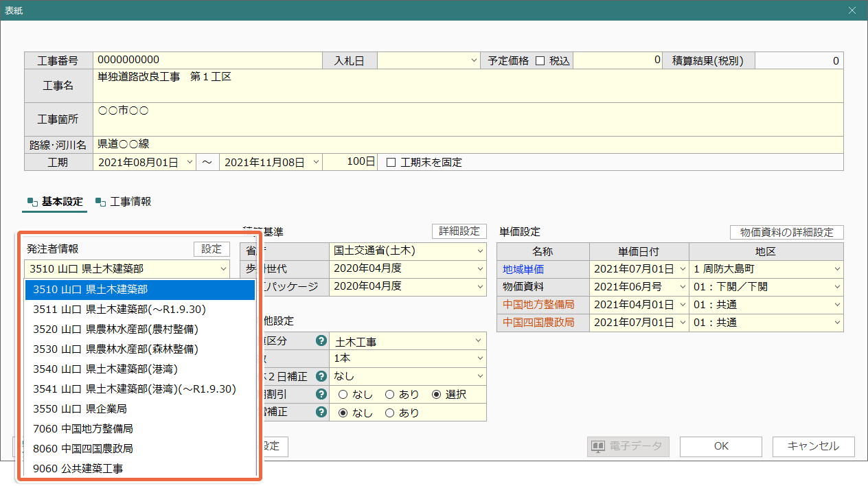Choose 3530 山口 県農林水産部(森林整備)
The width and height of the screenshot is (868, 486).
pos(140,349)
